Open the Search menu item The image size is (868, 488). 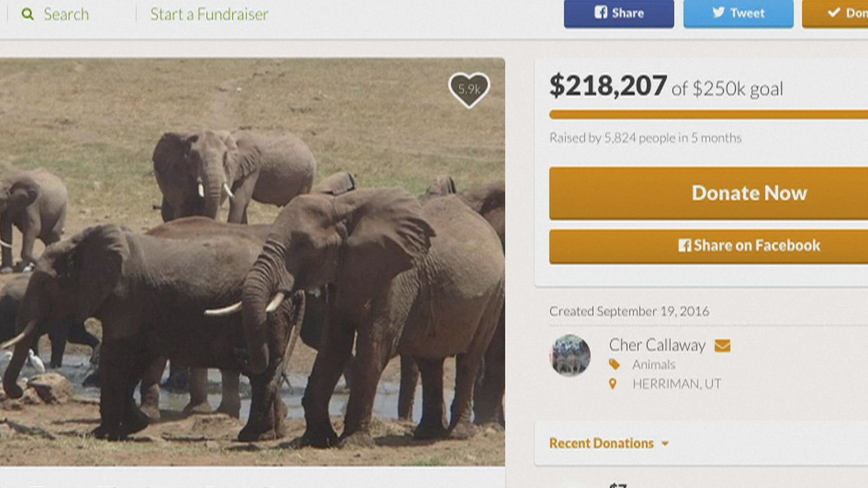66,14
